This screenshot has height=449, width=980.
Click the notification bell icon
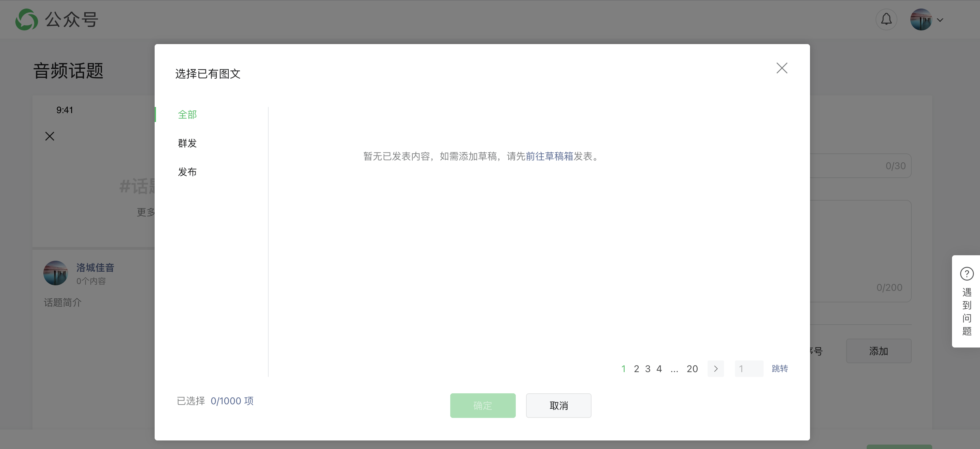pyautogui.click(x=886, y=19)
